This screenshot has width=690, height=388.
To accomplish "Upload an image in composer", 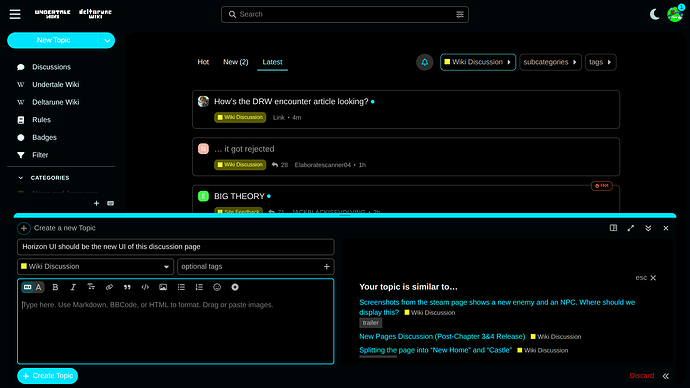I will coord(163,287).
